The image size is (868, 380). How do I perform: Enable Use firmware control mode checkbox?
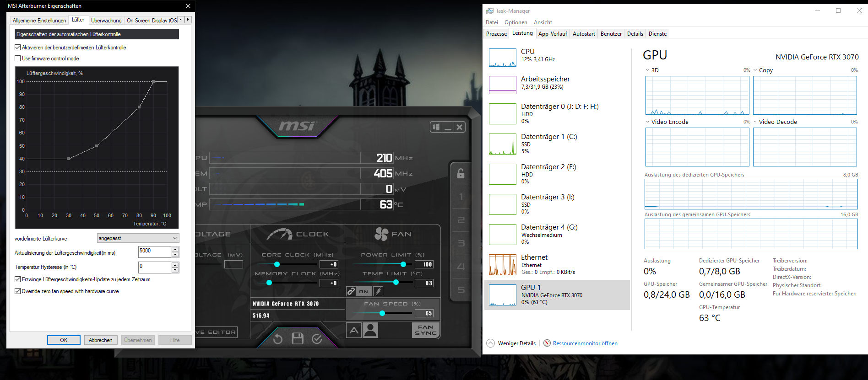[x=18, y=59]
